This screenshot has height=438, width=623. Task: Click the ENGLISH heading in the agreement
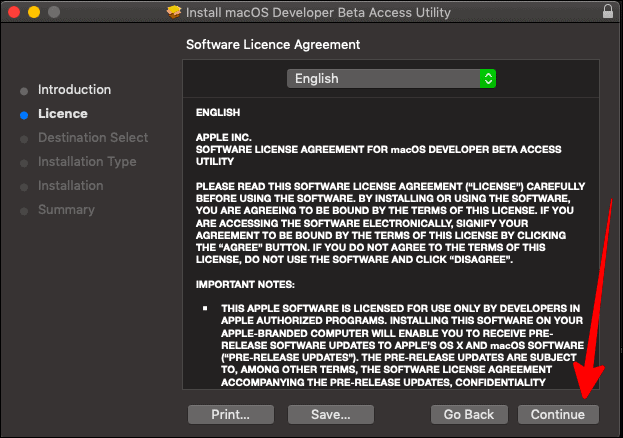coord(218,112)
